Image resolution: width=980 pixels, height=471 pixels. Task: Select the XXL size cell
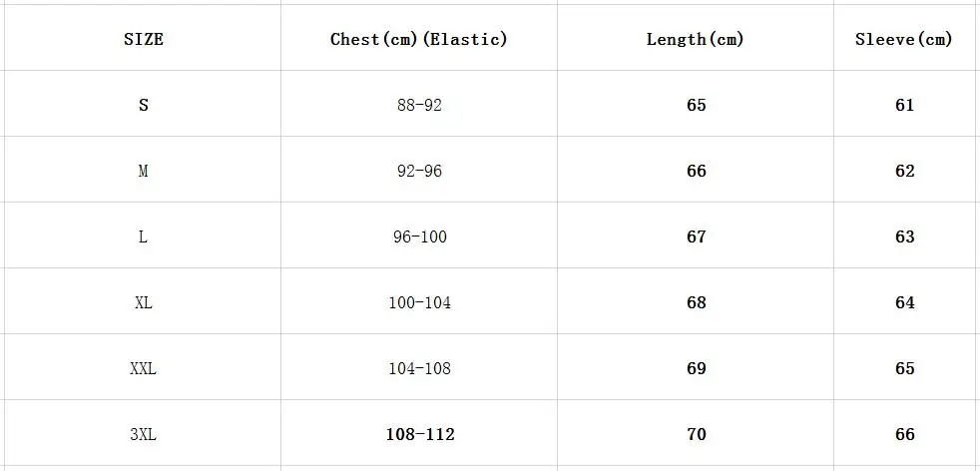point(143,367)
